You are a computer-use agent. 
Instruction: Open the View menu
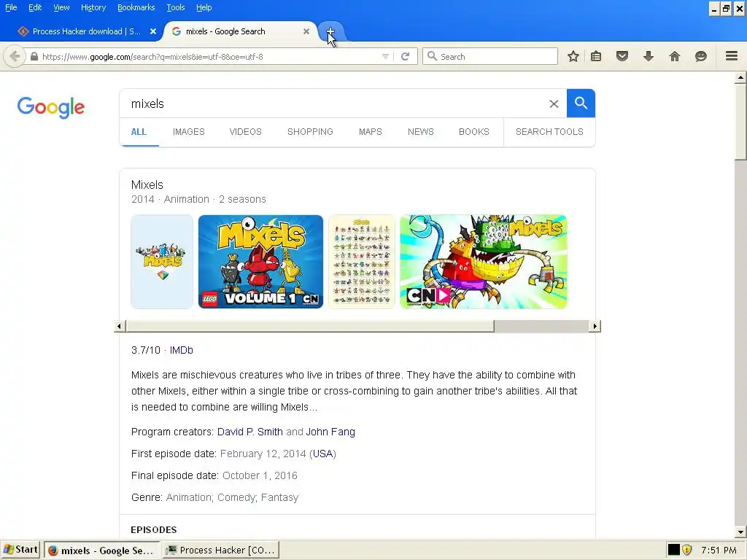point(61,7)
